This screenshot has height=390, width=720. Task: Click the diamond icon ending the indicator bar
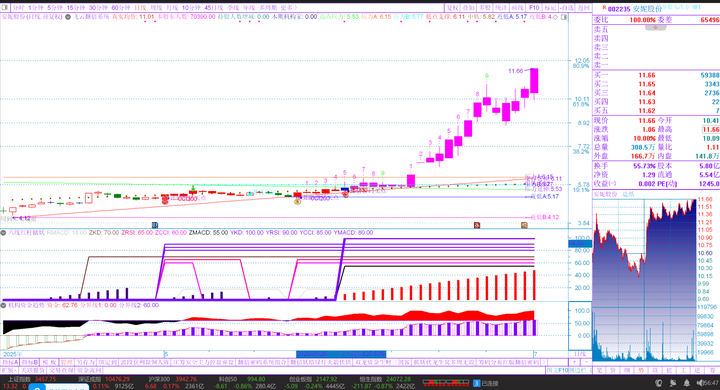click(x=555, y=17)
